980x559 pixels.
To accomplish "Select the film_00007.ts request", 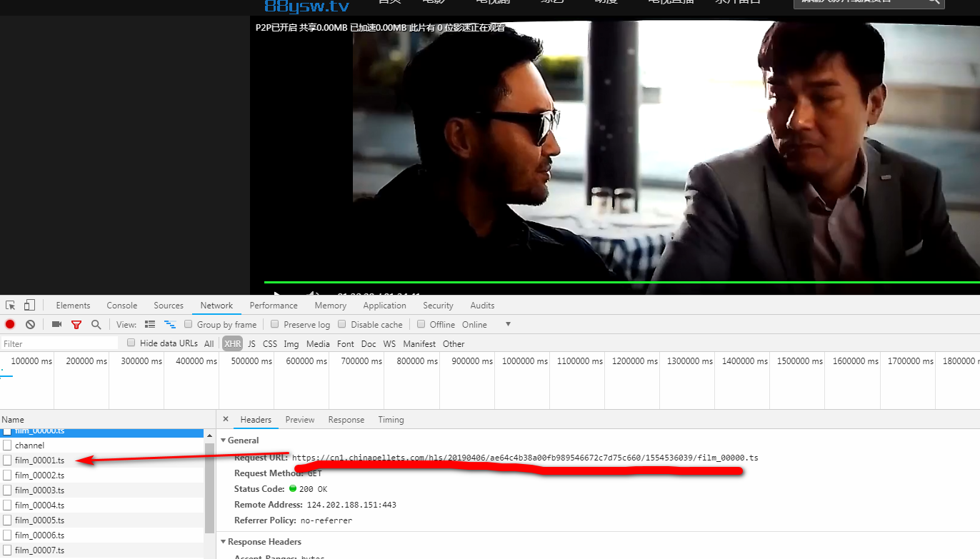I will [x=102, y=550].
